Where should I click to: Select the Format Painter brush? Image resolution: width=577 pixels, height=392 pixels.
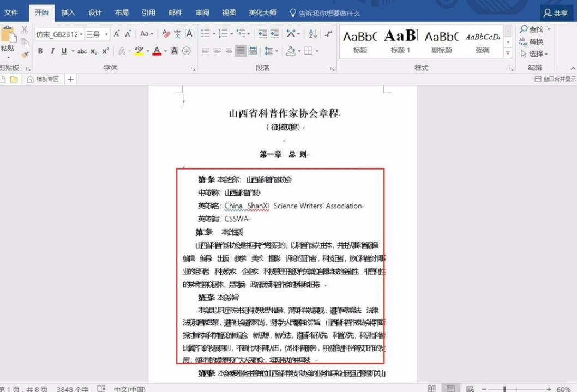(25, 55)
